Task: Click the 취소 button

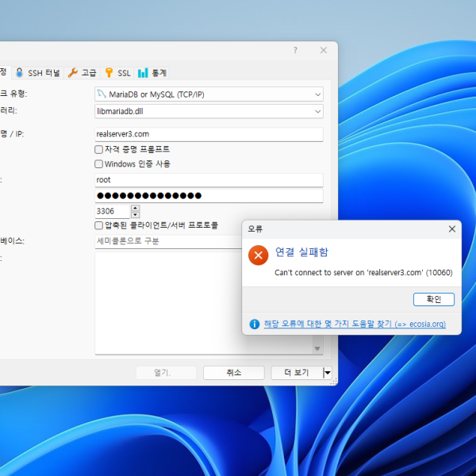Action: click(234, 373)
